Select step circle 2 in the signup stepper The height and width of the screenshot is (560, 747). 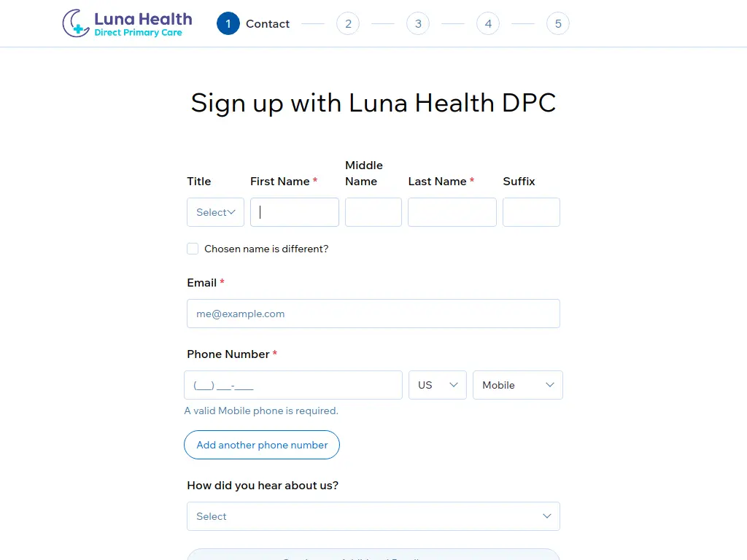pos(348,23)
